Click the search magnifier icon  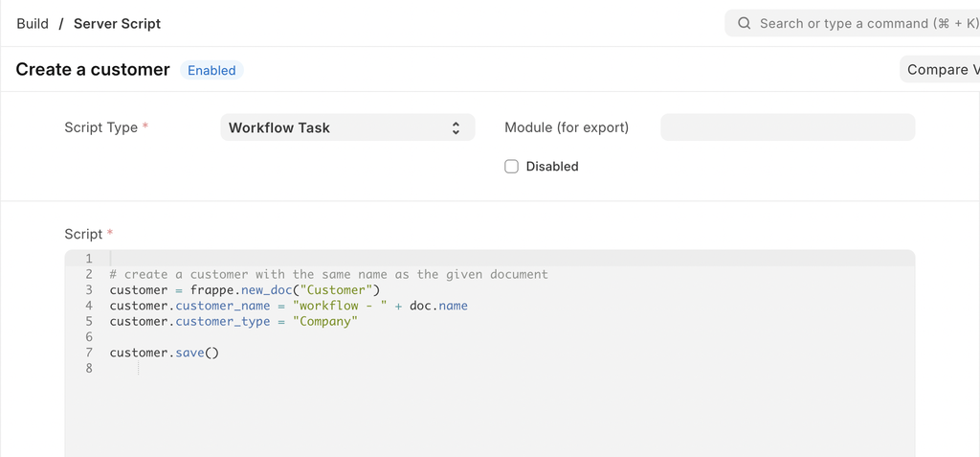pos(744,24)
